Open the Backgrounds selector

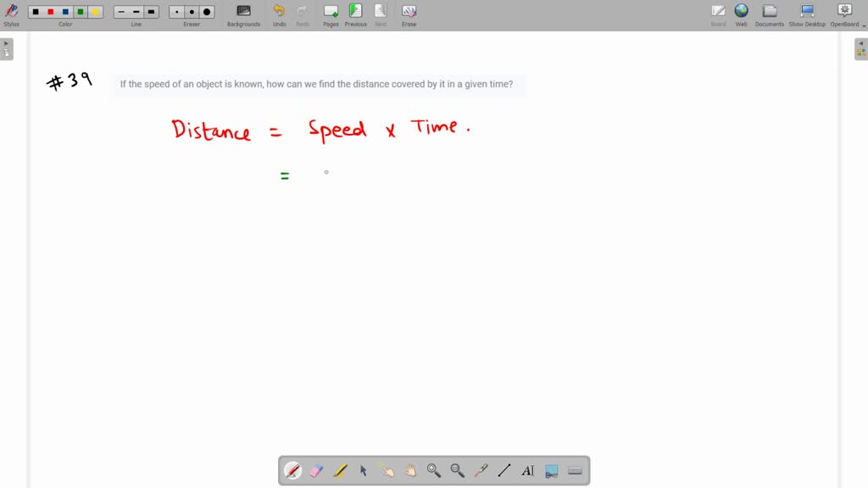(243, 13)
